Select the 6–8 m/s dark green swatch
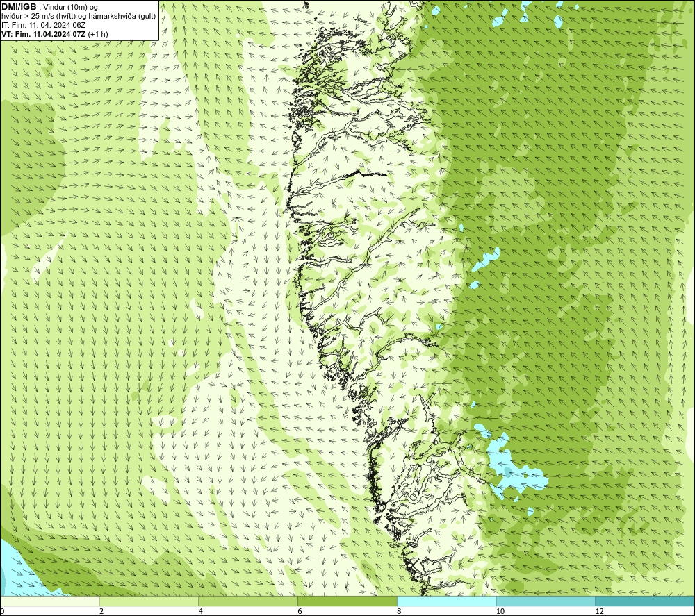Screen dimensions: 695x616 [347, 601]
